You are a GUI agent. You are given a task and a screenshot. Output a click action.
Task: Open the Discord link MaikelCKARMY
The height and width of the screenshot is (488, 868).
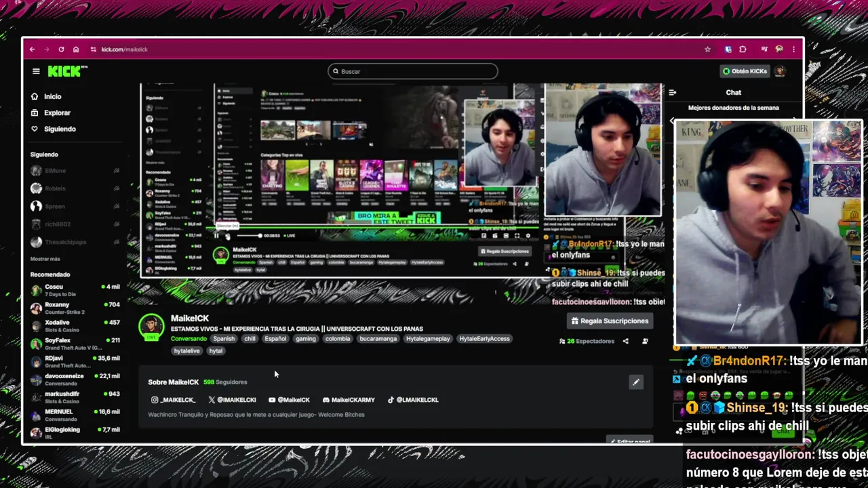349,400
